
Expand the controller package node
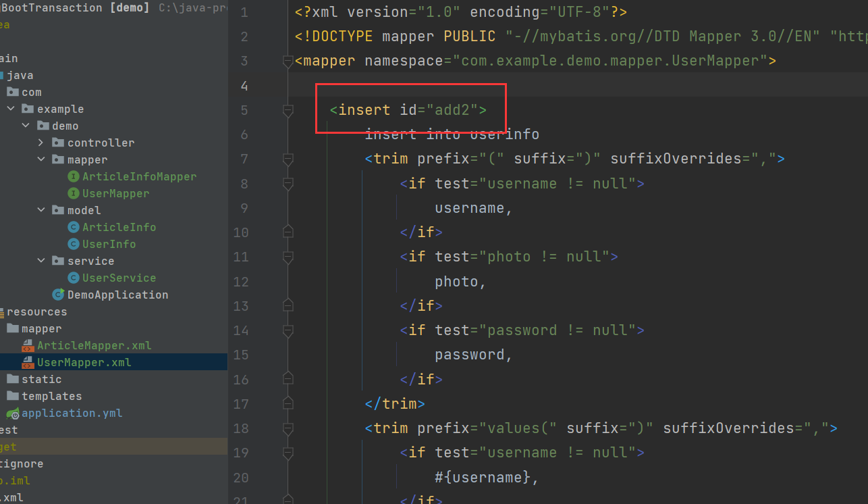40,143
